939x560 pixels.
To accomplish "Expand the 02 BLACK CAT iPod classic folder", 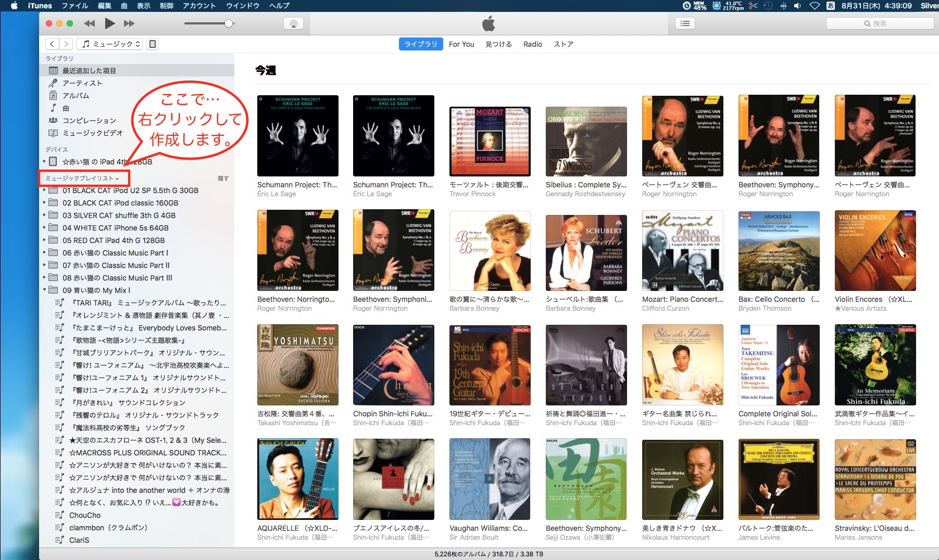I will 44,203.
